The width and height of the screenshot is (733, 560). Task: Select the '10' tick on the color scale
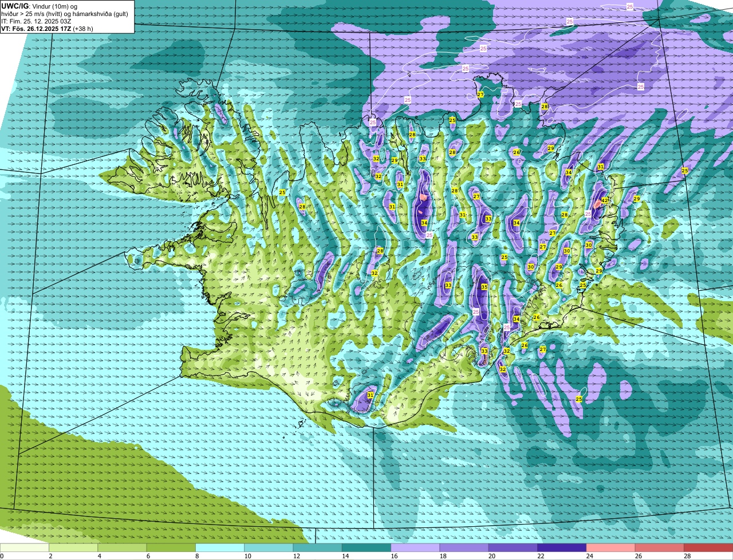[x=247, y=556]
